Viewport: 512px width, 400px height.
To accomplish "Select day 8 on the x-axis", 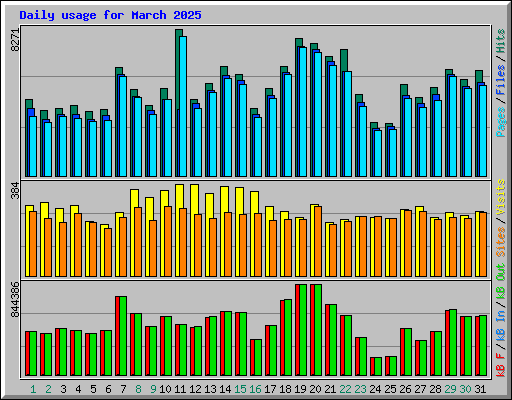I will [x=138, y=389].
